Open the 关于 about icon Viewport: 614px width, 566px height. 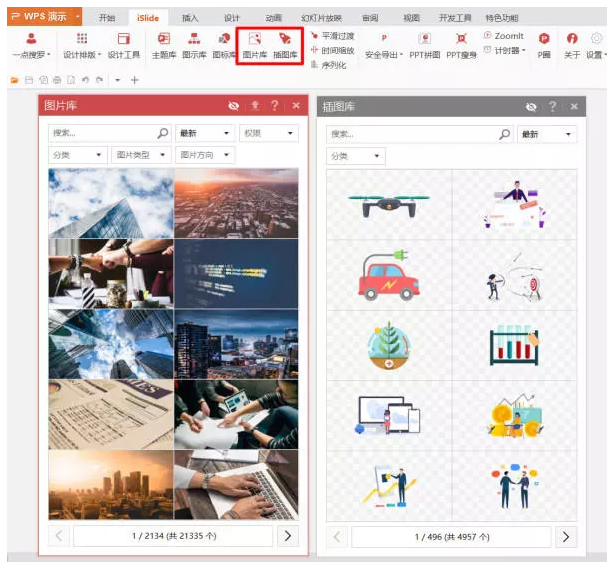[x=572, y=45]
